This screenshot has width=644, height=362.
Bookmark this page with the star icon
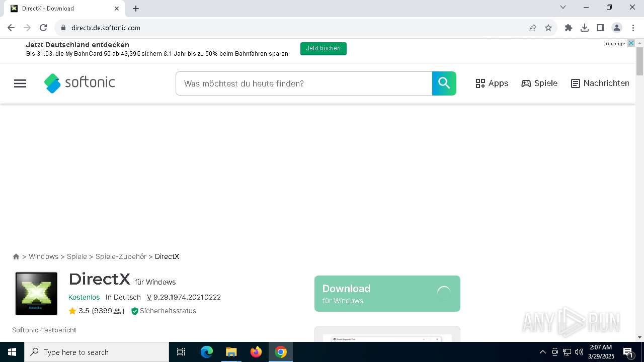pyautogui.click(x=548, y=28)
